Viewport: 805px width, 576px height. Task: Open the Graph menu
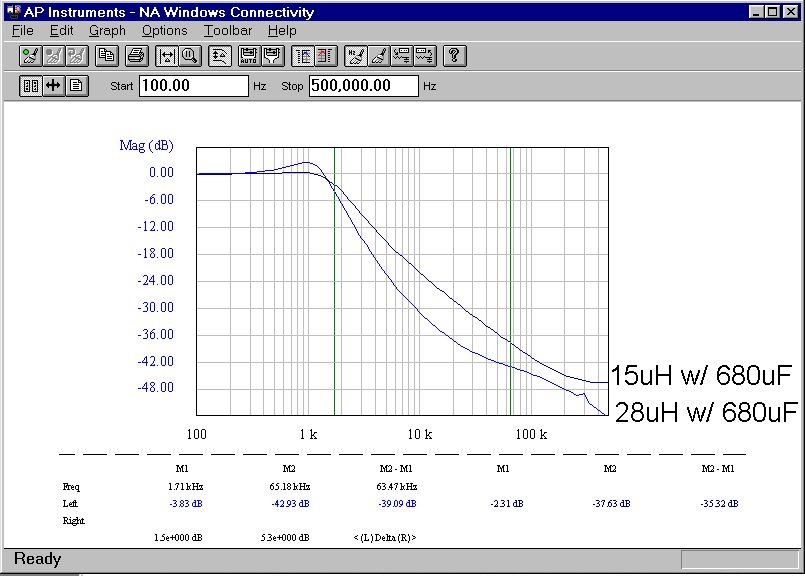click(x=107, y=31)
